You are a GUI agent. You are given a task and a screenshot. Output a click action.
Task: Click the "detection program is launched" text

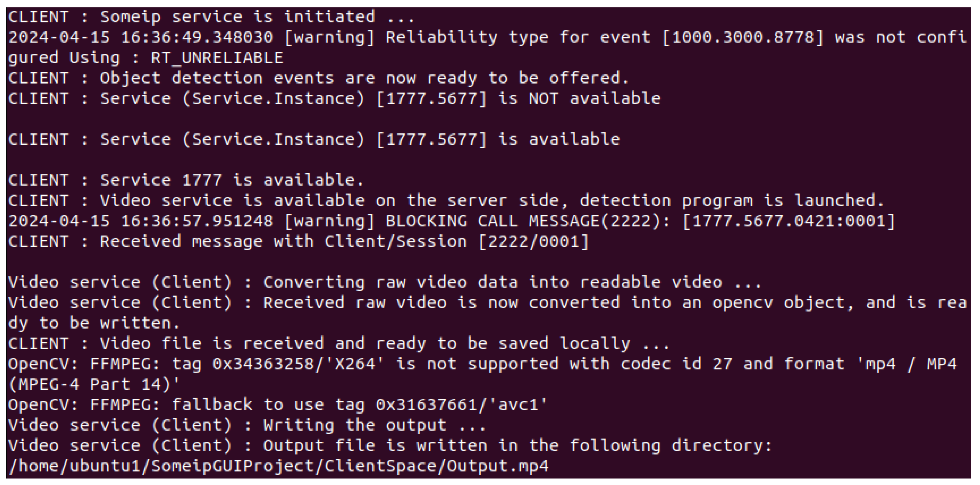(731, 201)
